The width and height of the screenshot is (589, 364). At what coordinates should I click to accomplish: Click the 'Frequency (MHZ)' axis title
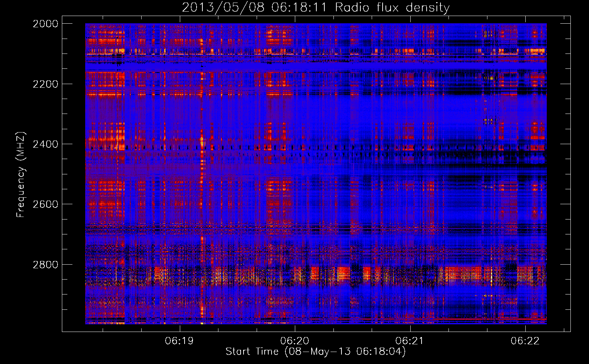(21, 175)
